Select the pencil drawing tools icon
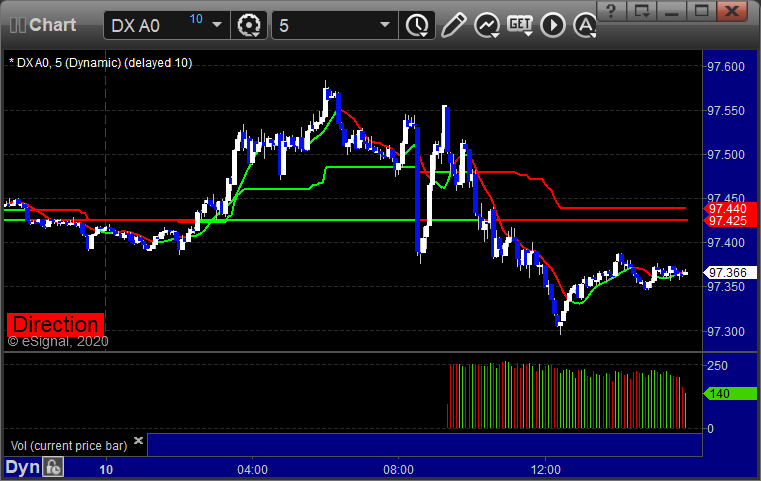Viewport: 761px width, 481px height. [453, 25]
